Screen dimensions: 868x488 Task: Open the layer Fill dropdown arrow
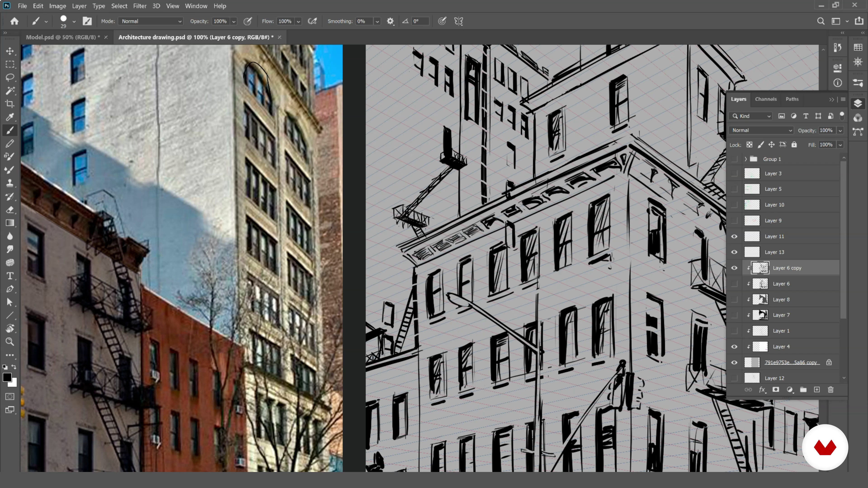[x=840, y=145]
